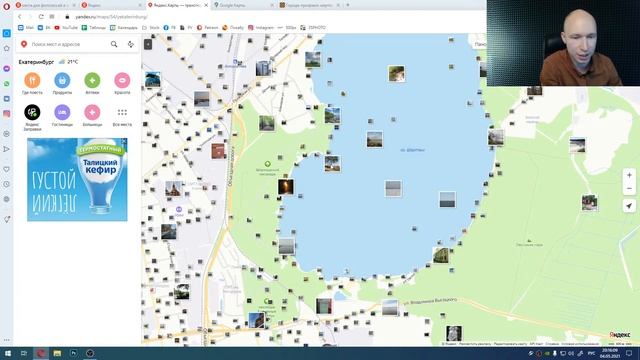Open the route builder icon in search box
Image resolution: width=640 pixels, height=360 pixels.
(131, 44)
